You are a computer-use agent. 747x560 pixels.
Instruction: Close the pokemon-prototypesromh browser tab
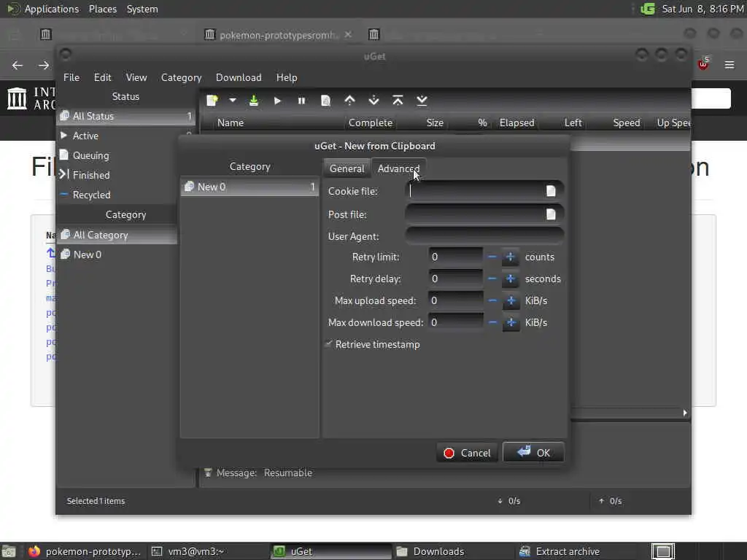pyautogui.click(x=348, y=34)
